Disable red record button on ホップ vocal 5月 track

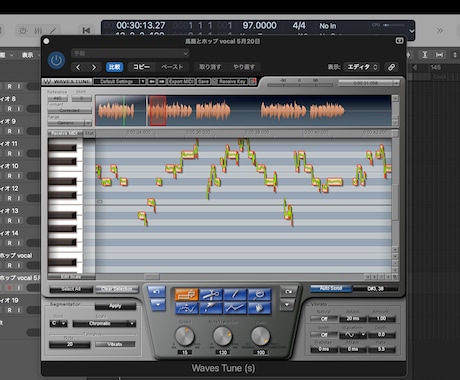click(10, 288)
